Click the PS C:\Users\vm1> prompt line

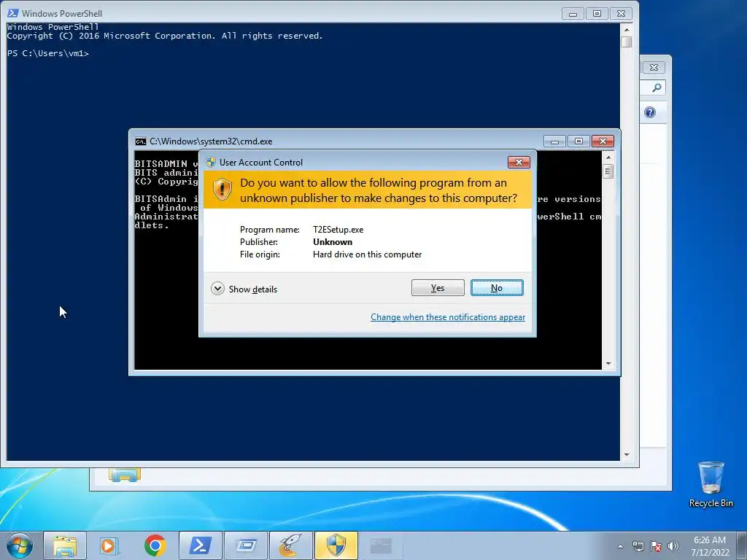pos(48,53)
